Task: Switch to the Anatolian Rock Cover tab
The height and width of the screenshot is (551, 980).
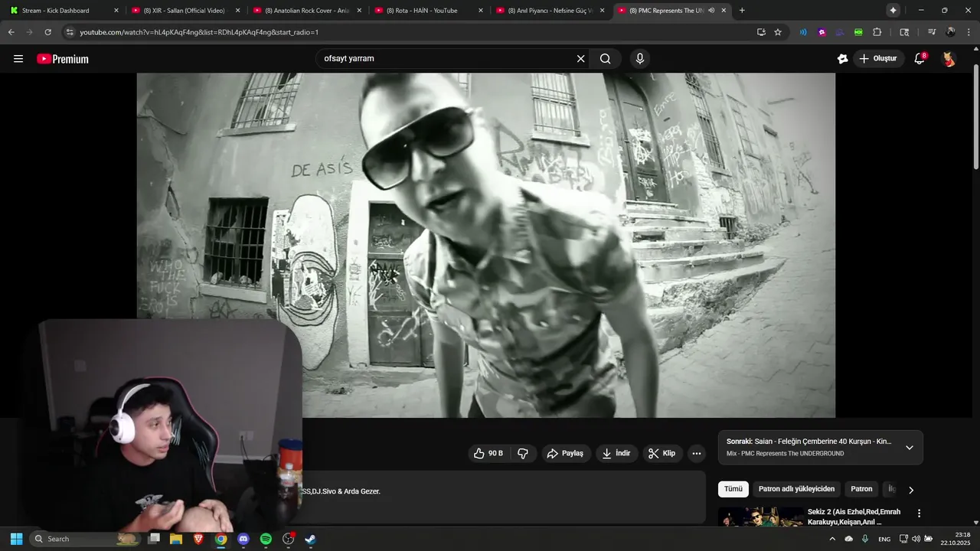Action: 305,11
